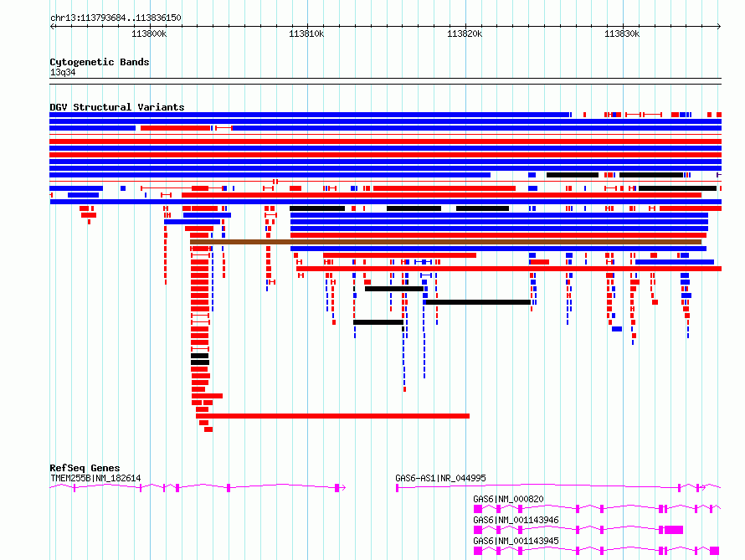This screenshot has height=560, width=745.
Task: Select the wide red exon block of GAS6|NM_001143946
Action: 674,530
